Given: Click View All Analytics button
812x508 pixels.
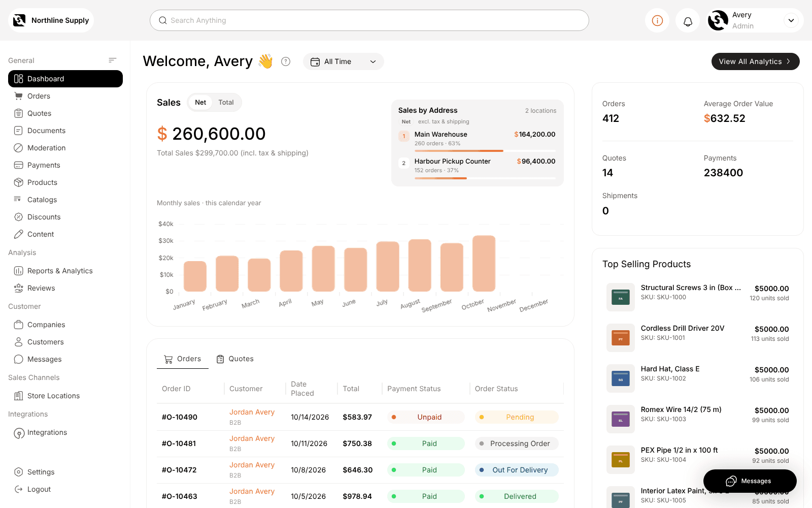Looking at the screenshot, I should tap(755, 61).
